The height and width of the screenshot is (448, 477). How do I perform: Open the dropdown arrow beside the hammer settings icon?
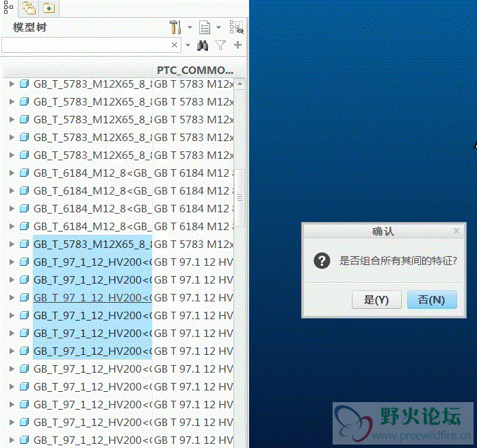tap(190, 27)
